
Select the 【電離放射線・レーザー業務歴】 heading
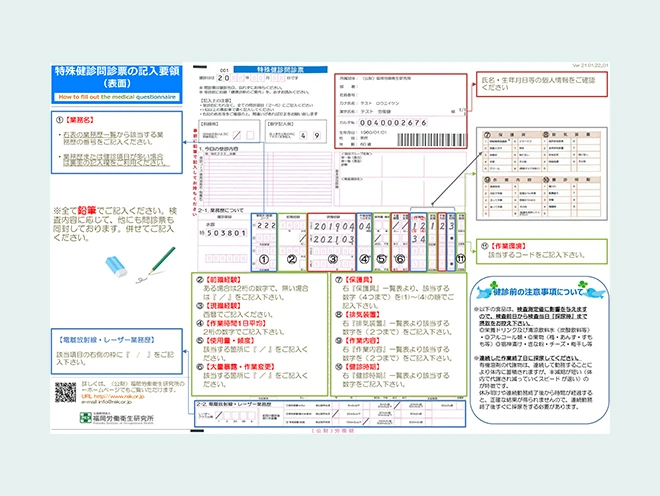106,339
